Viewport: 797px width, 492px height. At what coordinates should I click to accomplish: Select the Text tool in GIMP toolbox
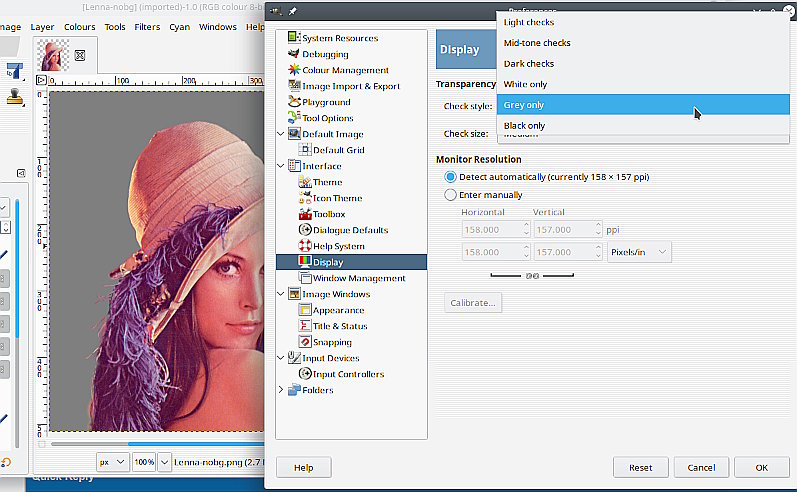click(x=14, y=71)
